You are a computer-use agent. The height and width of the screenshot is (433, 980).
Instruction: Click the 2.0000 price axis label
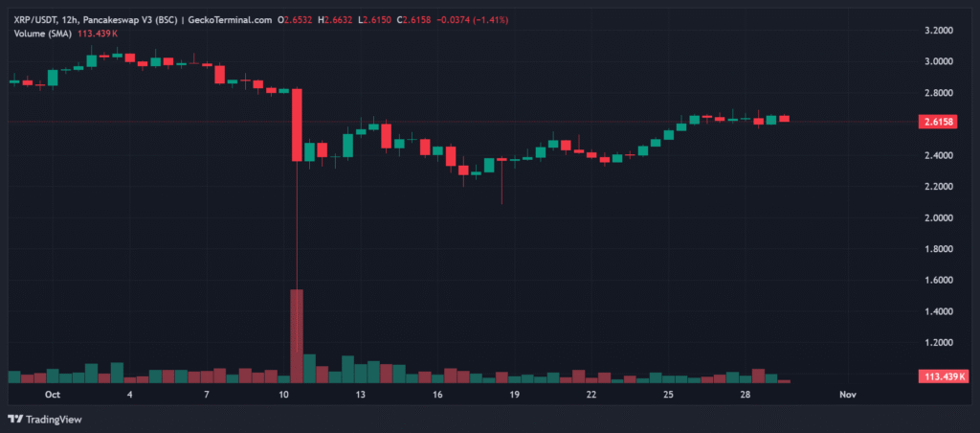click(938, 217)
